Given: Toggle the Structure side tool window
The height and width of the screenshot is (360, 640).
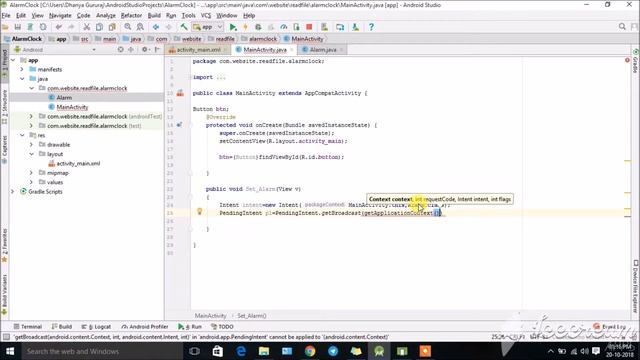Looking at the screenshot, I should 4,107.
